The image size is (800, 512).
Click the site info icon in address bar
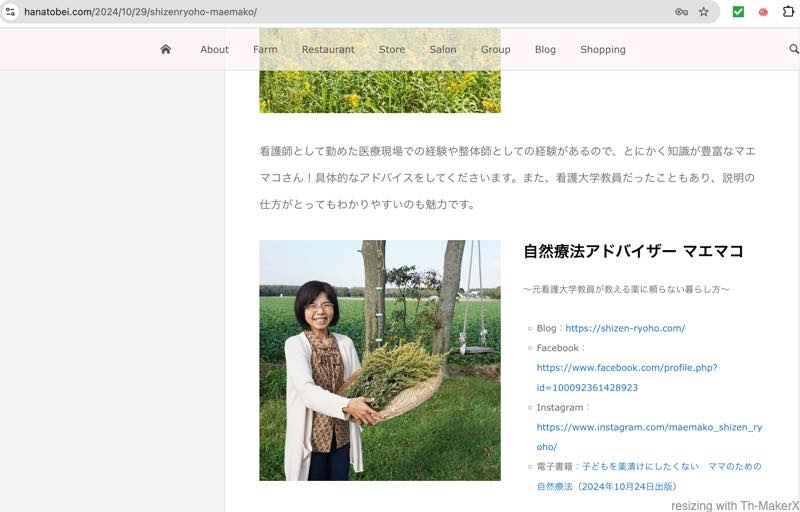pyautogui.click(x=10, y=11)
